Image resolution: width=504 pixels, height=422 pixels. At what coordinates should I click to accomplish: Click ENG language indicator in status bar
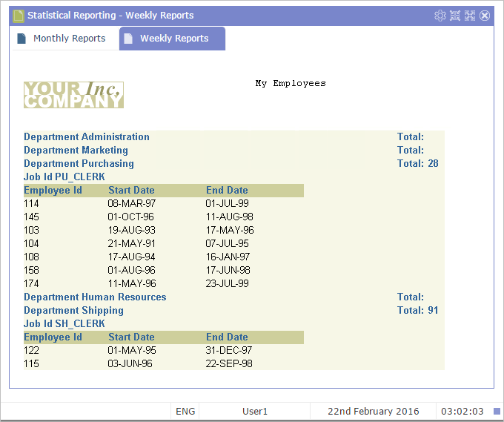(185, 412)
